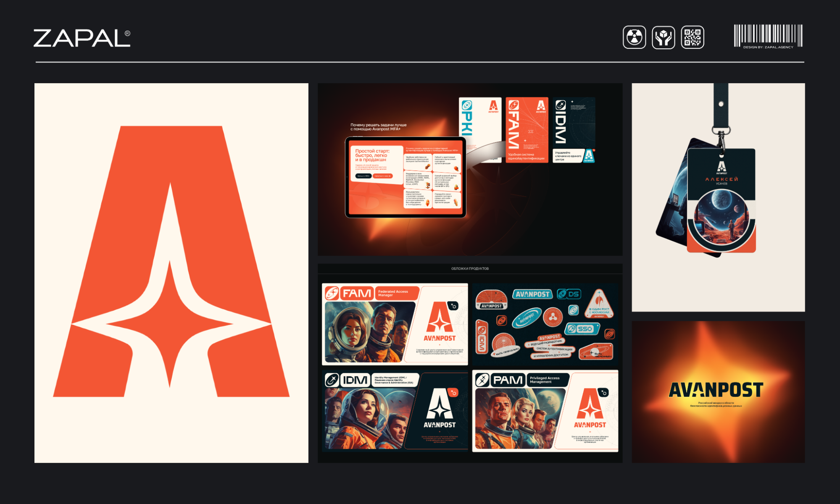Click the Avanpost A logo on PAM cover

tap(590, 404)
